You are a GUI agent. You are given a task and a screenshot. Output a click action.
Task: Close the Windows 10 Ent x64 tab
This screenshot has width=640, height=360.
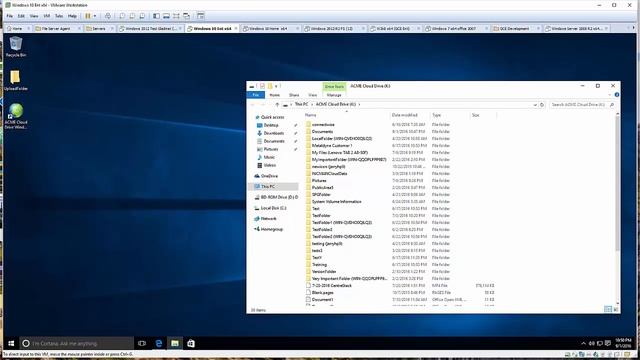[x=236, y=29]
